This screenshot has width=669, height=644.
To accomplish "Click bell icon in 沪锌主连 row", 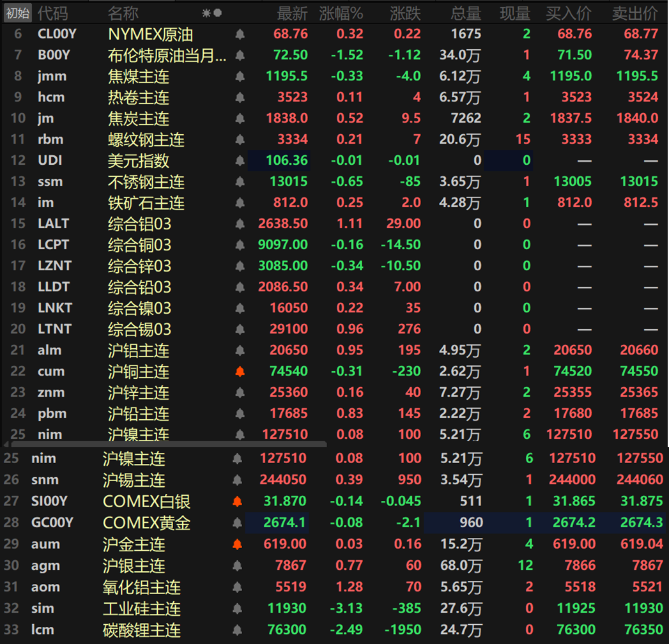I will coord(240,393).
